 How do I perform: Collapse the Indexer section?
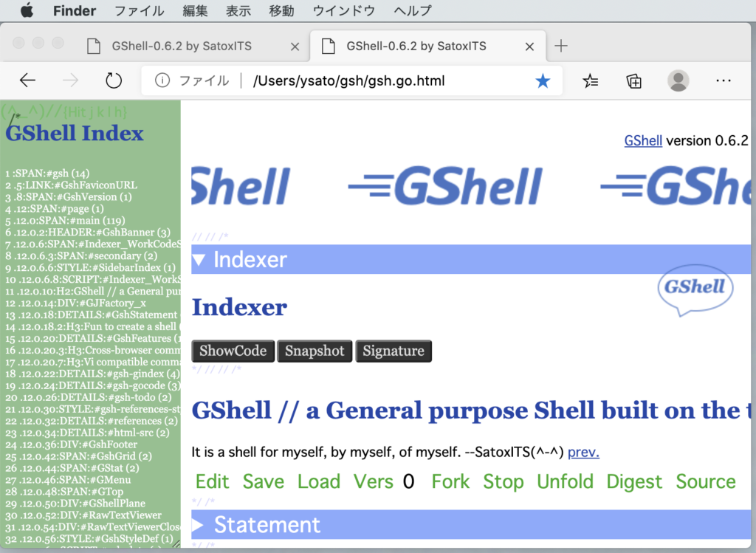[199, 260]
